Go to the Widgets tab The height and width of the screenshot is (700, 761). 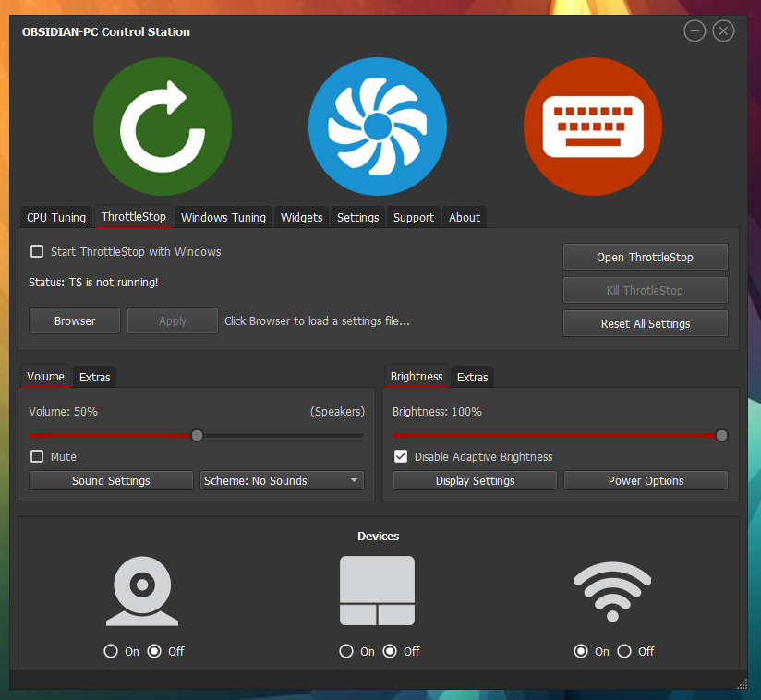[301, 217]
